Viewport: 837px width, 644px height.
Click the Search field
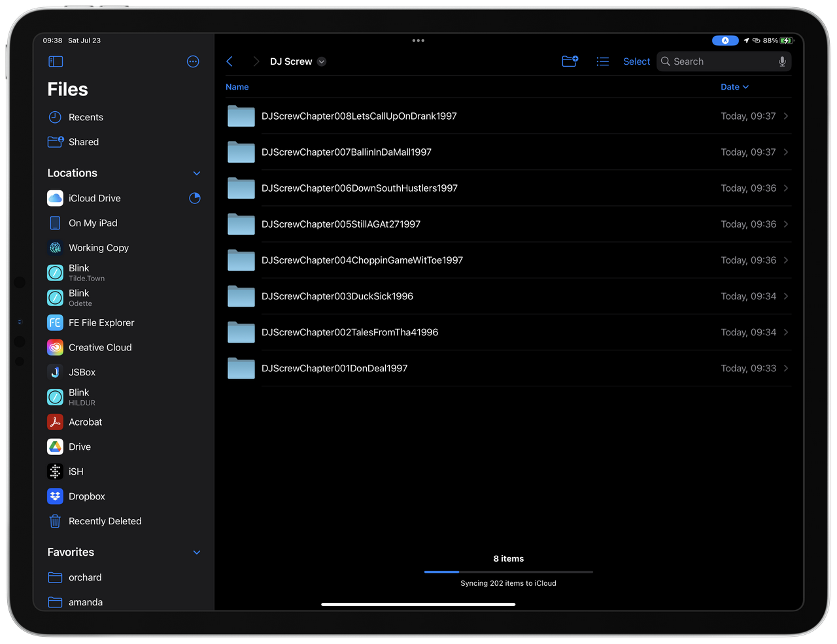(x=724, y=61)
